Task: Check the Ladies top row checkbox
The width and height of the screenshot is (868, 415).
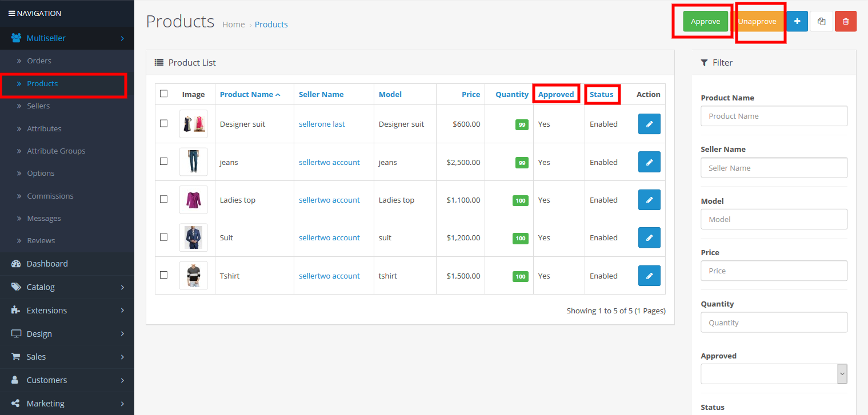Action: tap(164, 199)
